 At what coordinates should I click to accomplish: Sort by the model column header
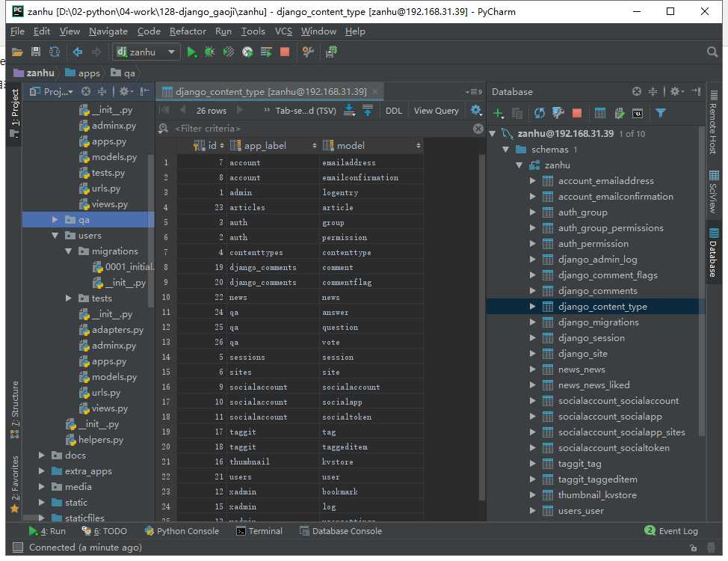[x=372, y=146]
